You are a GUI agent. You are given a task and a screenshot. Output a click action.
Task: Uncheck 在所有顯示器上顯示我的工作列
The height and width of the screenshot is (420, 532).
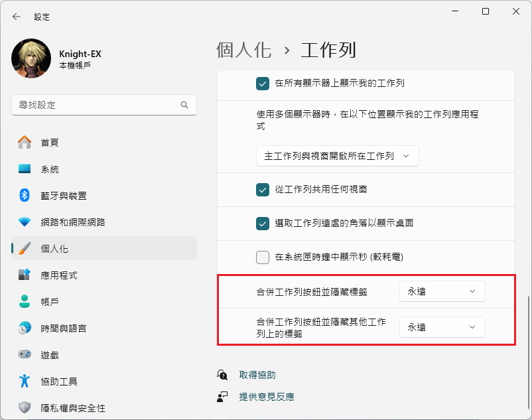point(263,84)
